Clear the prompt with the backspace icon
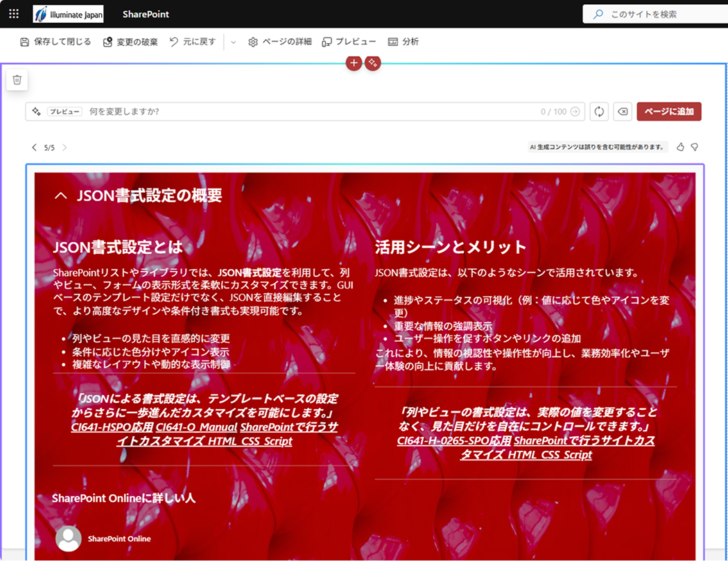The height and width of the screenshot is (561, 728). (x=623, y=112)
